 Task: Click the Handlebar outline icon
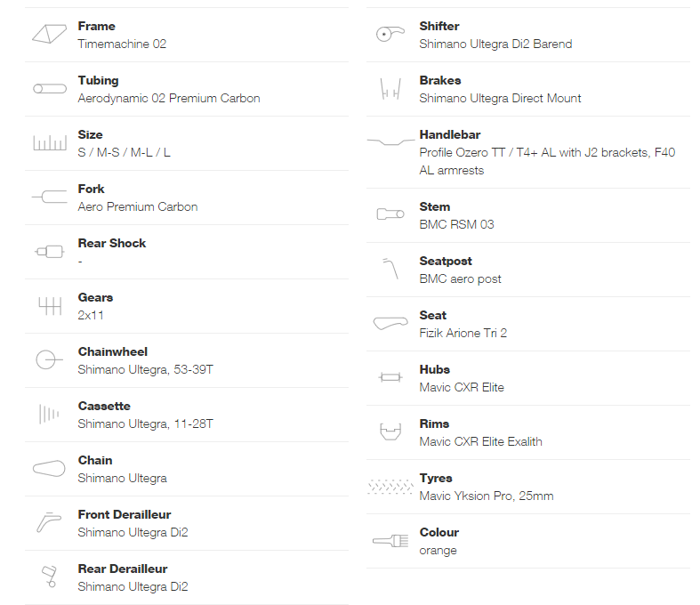[391, 142]
